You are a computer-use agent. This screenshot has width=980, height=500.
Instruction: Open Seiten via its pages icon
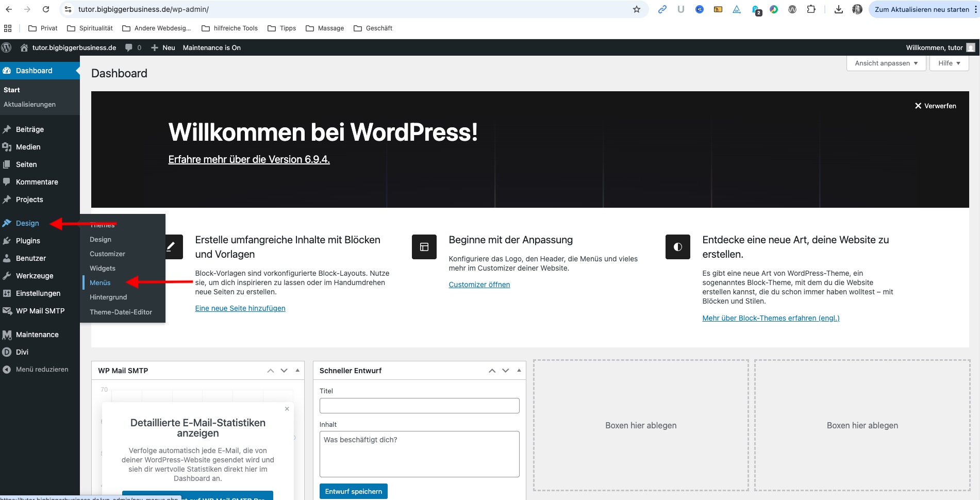[7, 164]
